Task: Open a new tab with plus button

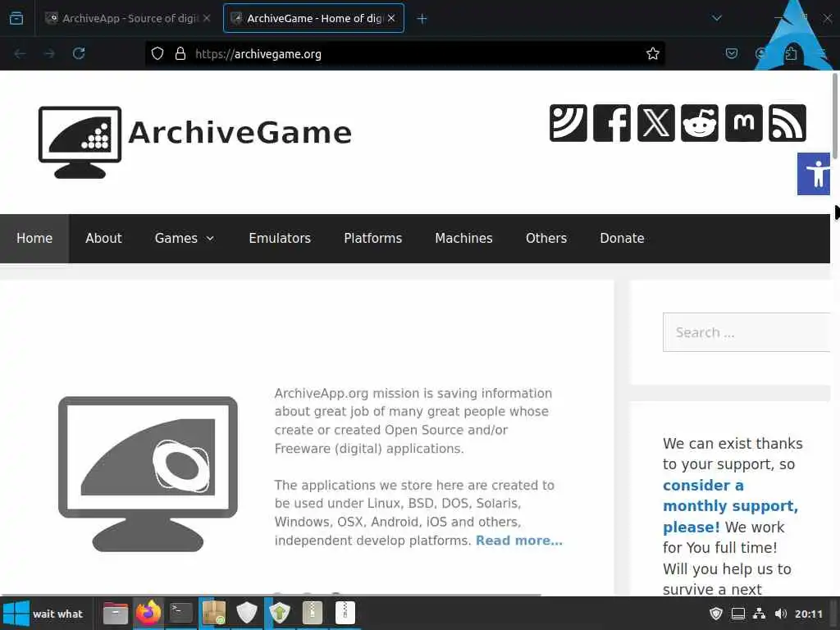Action: (x=422, y=19)
